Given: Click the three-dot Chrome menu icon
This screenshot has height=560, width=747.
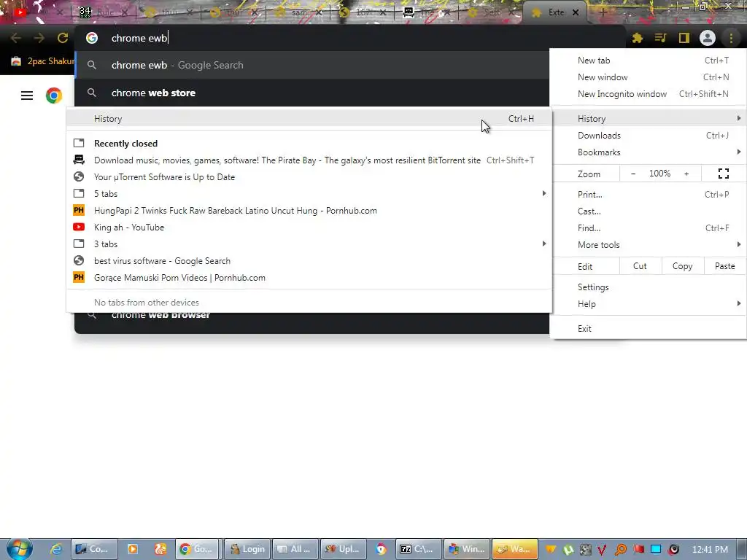Looking at the screenshot, I should pyautogui.click(x=731, y=38).
